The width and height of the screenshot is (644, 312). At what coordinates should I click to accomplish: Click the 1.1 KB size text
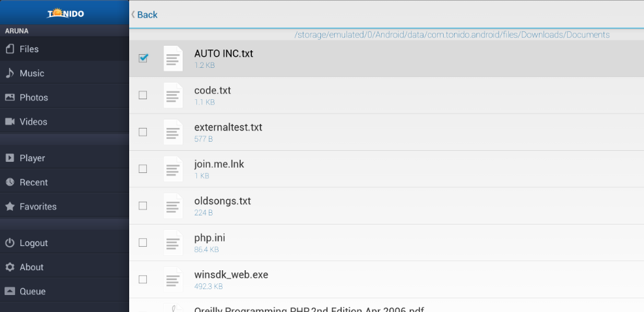point(204,102)
